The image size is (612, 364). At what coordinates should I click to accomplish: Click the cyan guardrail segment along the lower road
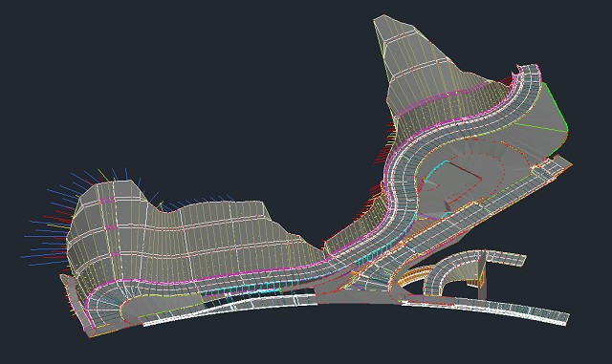pyautogui.click(x=242, y=289)
